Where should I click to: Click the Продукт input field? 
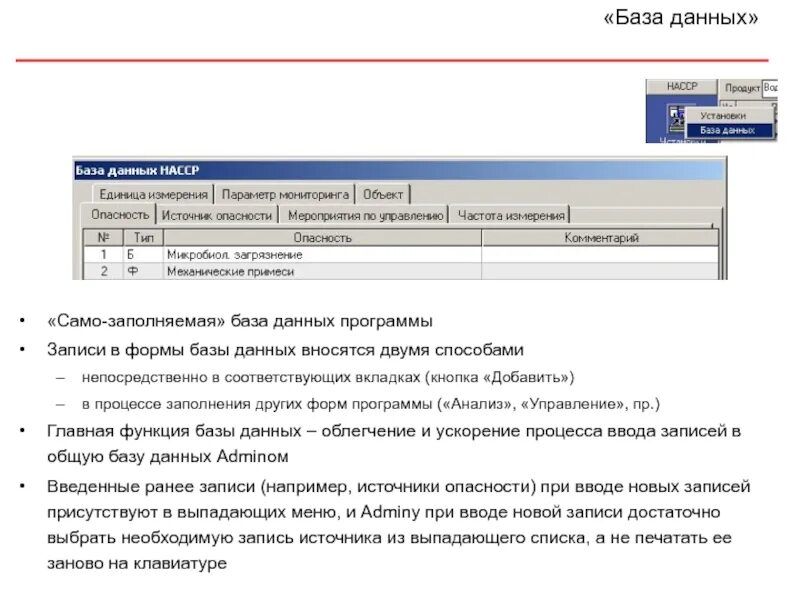769,88
